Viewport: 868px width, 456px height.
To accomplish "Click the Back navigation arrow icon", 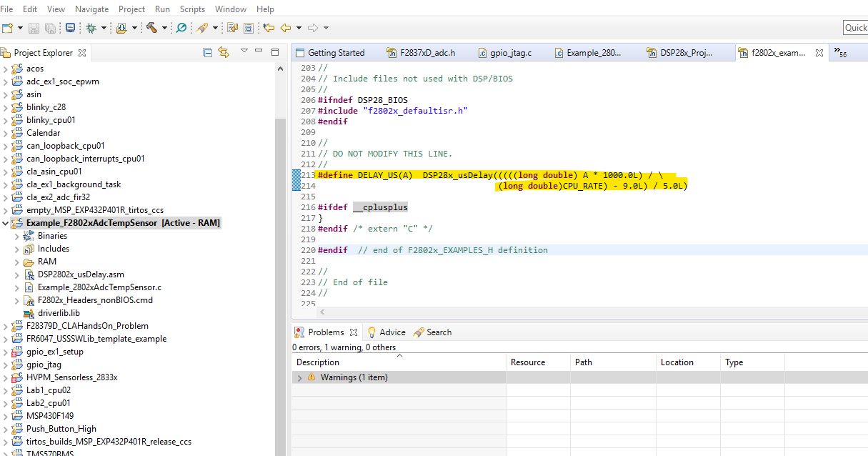I will pyautogui.click(x=286, y=28).
